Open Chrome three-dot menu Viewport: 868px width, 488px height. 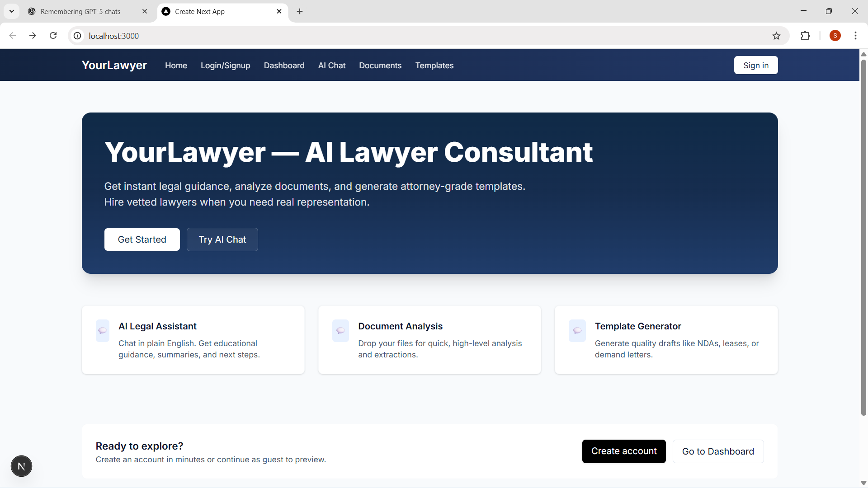tap(855, 36)
